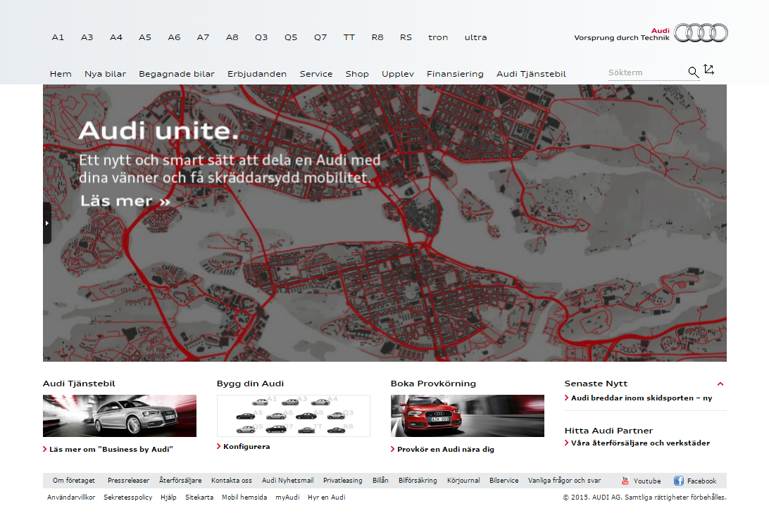Collapse the Senaste Nytt section chevron

(720, 384)
